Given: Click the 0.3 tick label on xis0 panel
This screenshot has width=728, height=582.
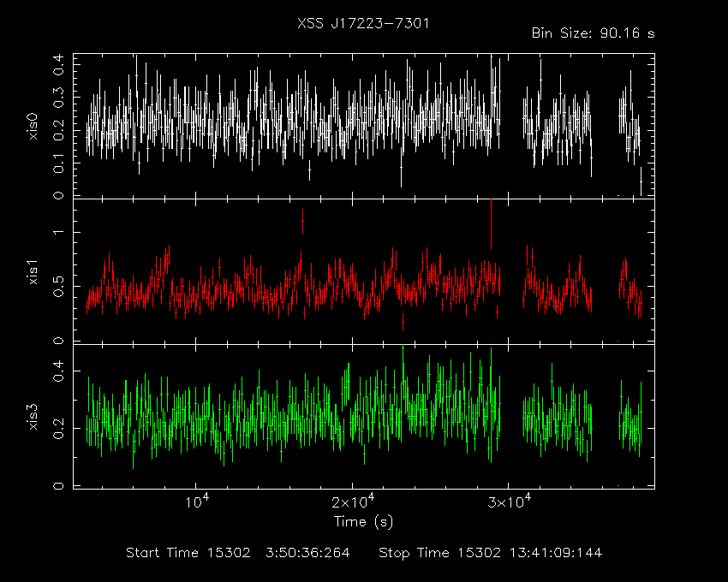Looking at the screenshot, I should click(x=58, y=97).
